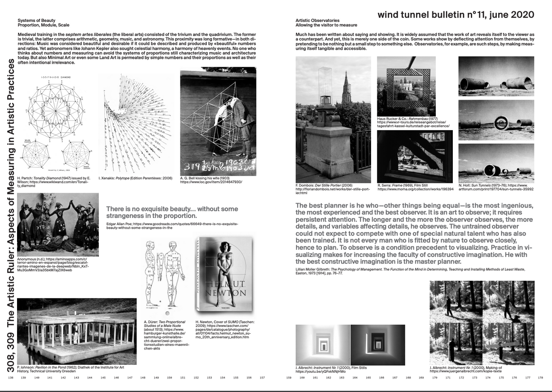The image size is (552, 392).
Task: Select the "Allowing the visitor to measure" subheading
Action: tap(326, 26)
